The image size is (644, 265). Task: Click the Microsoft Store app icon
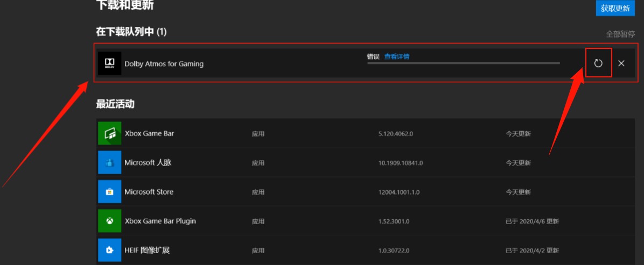pos(110,191)
